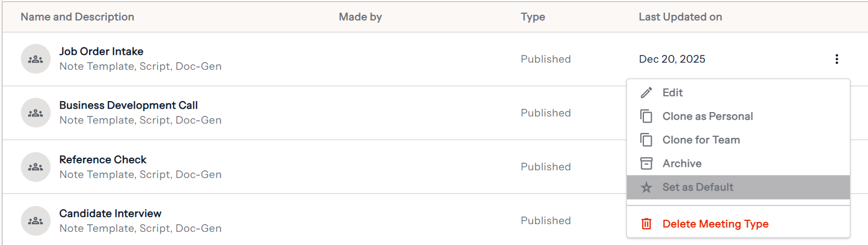Click the star icon for Set as Default
Image resolution: width=868 pixels, height=245 pixels.
647,187
